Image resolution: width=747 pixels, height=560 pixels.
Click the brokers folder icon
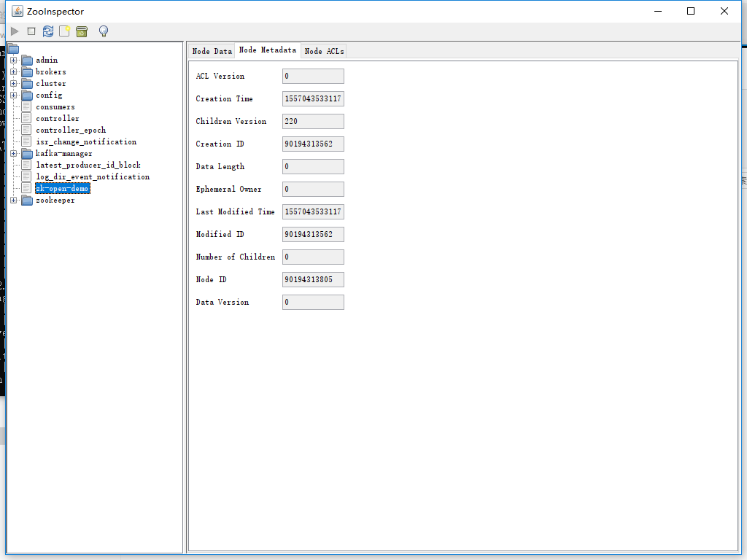pos(27,72)
